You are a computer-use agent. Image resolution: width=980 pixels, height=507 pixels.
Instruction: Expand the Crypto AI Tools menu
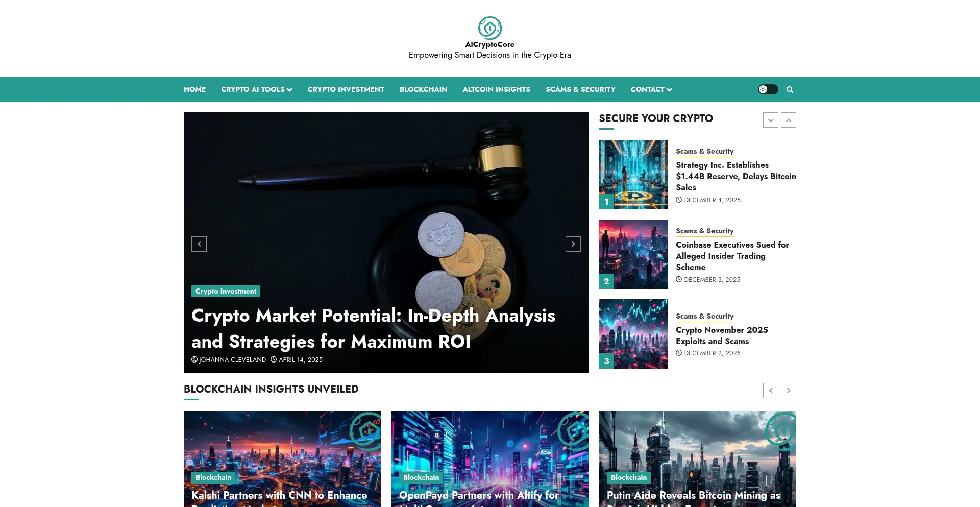pyautogui.click(x=256, y=90)
